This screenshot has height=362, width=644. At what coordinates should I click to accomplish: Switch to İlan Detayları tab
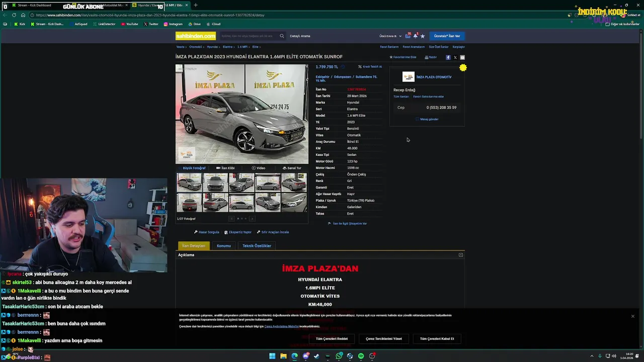[194, 246]
